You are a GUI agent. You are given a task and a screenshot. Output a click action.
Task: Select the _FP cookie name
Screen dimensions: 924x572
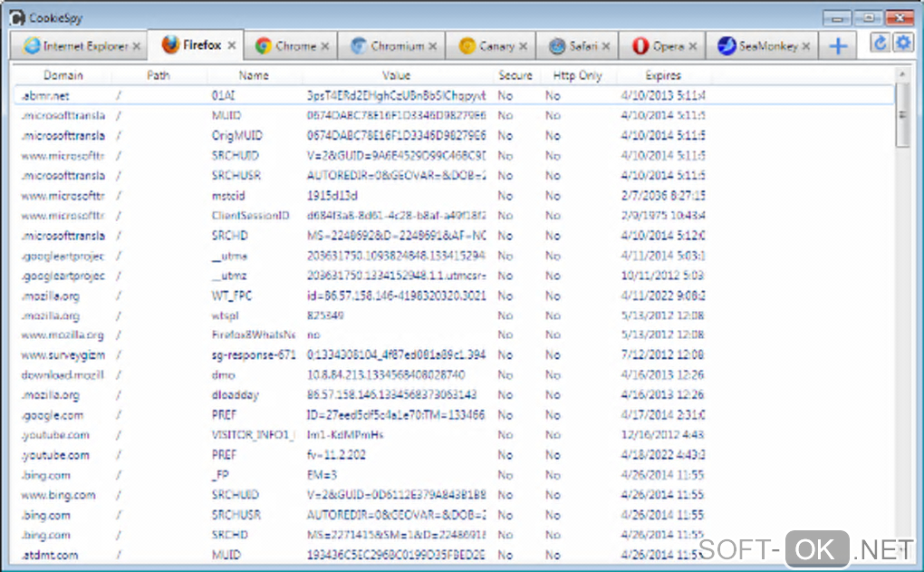coord(220,475)
